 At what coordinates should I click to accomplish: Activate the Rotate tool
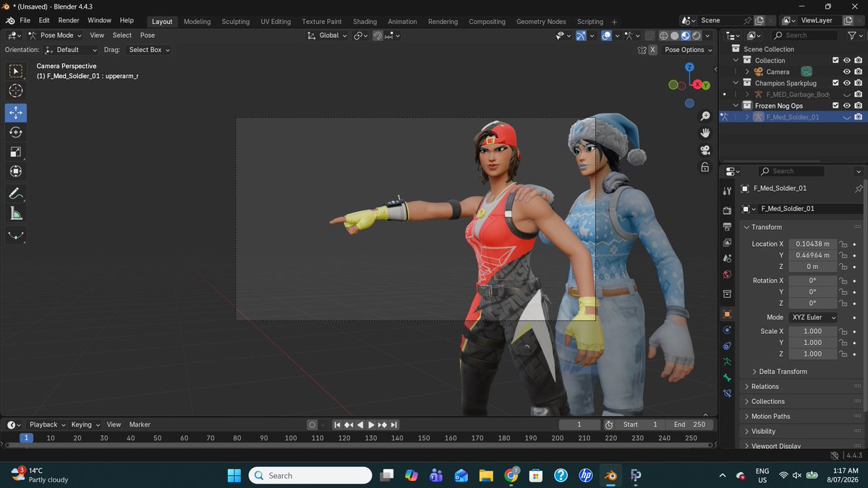tap(16, 132)
